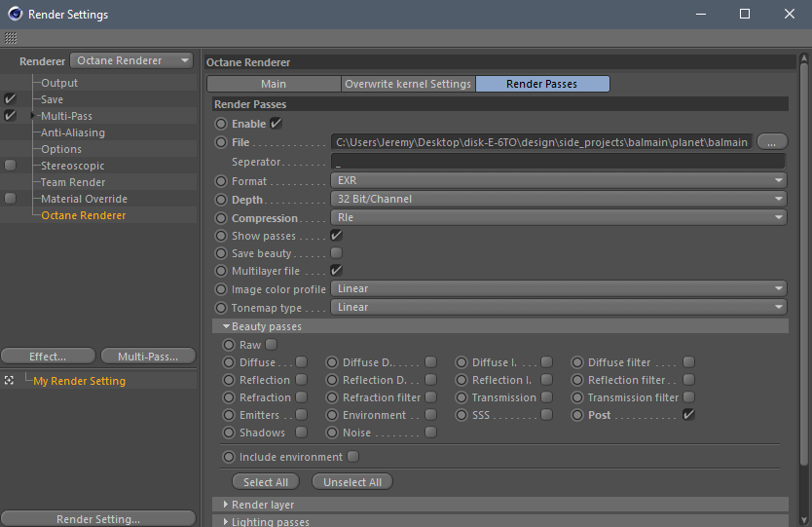812x527 pixels.
Task: Expand the Lighting passes section
Action: click(x=226, y=521)
